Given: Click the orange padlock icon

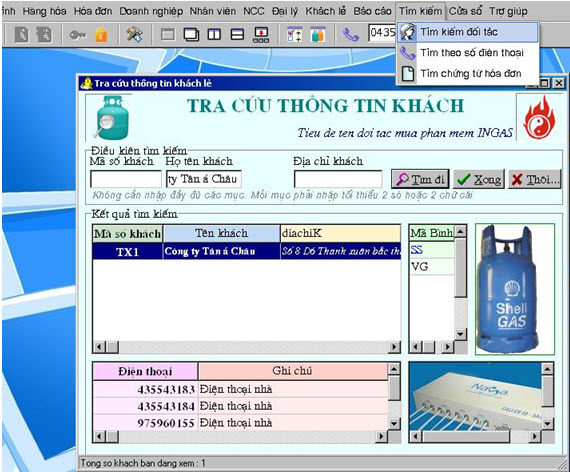Looking at the screenshot, I should point(101,35).
